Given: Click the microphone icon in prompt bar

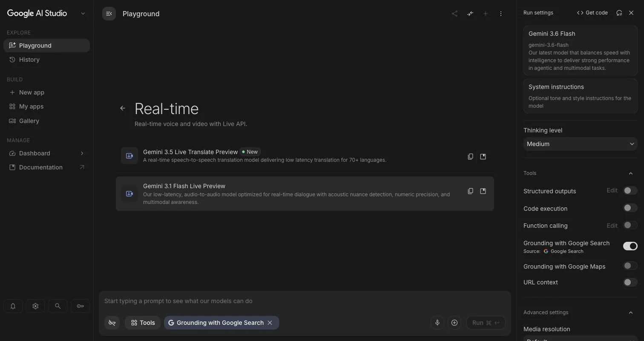Looking at the screenshot, I should [x=437, y=323].
